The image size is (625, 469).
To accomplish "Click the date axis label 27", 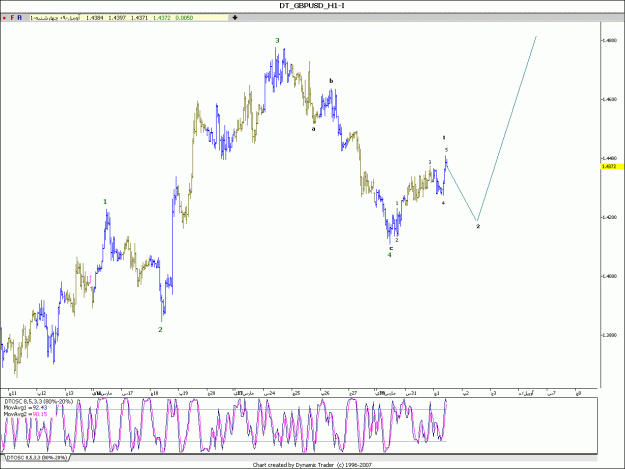I will 353,393.
